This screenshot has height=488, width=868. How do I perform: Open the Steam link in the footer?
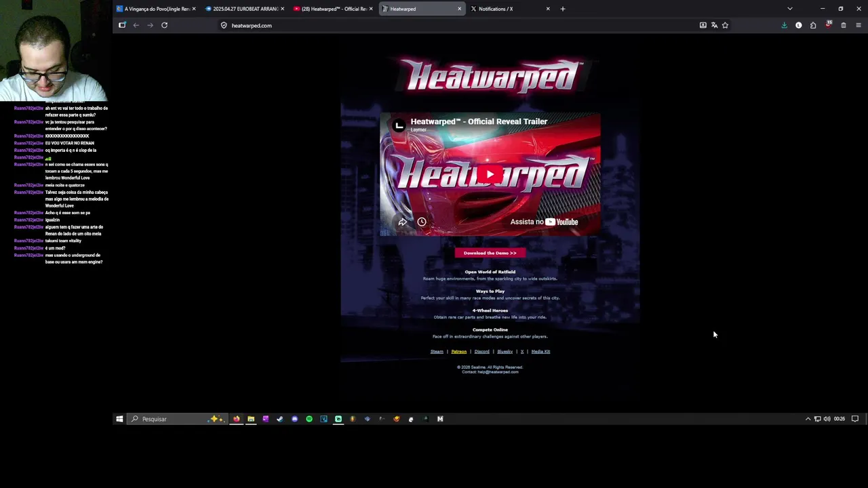[x=437, y=352]
